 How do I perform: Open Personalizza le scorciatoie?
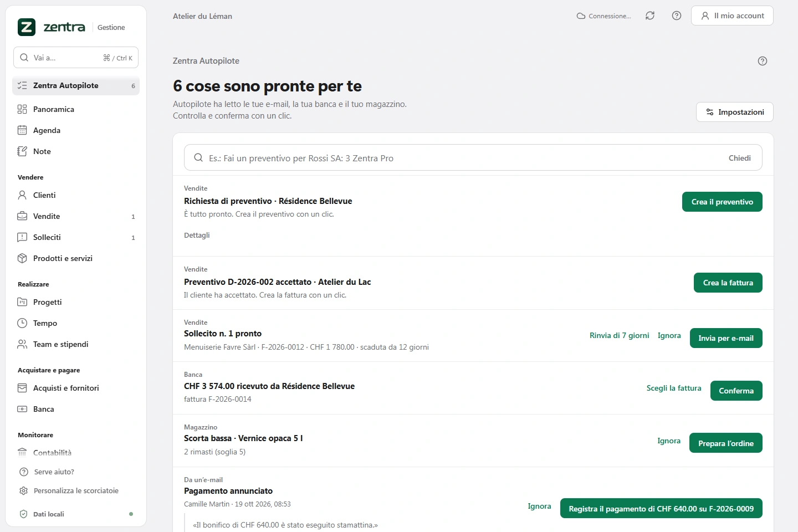76,491
